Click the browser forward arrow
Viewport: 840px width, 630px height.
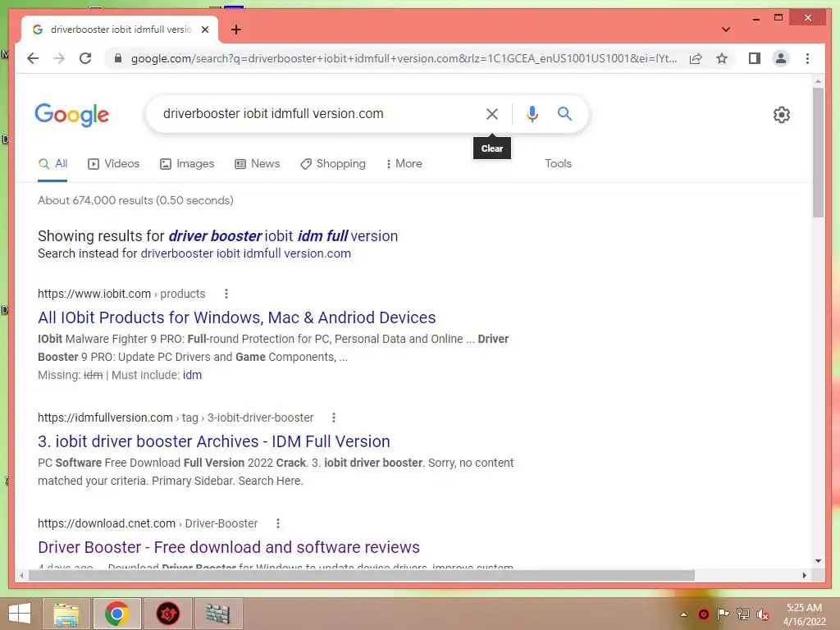coord(59,58)
